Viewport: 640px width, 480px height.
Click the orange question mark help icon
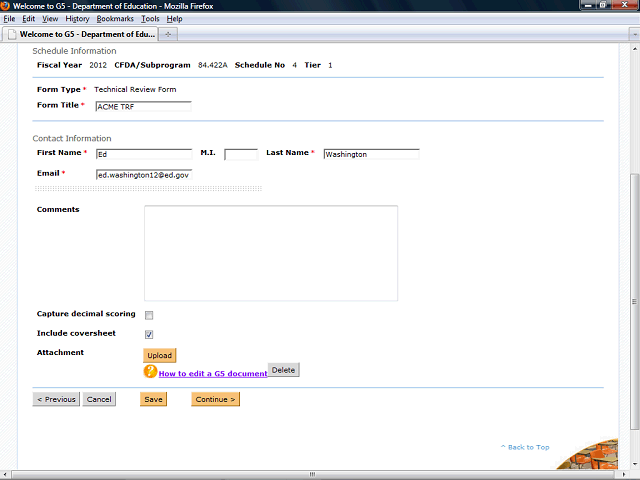tap(151, 371)
